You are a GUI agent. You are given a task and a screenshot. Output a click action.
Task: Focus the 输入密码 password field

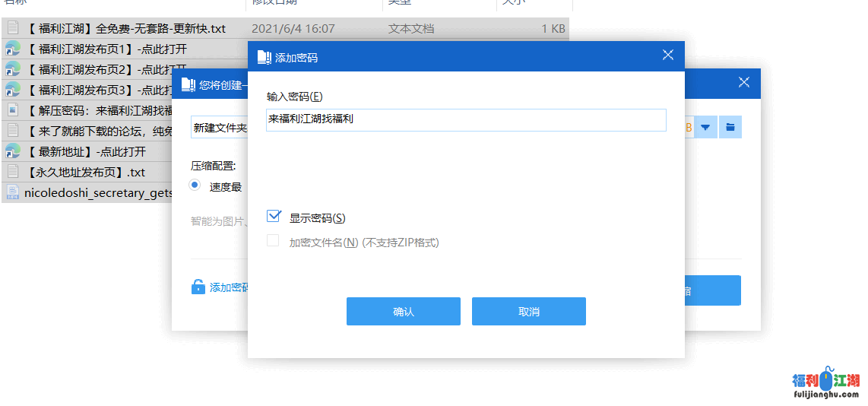(x=465, y=119)
